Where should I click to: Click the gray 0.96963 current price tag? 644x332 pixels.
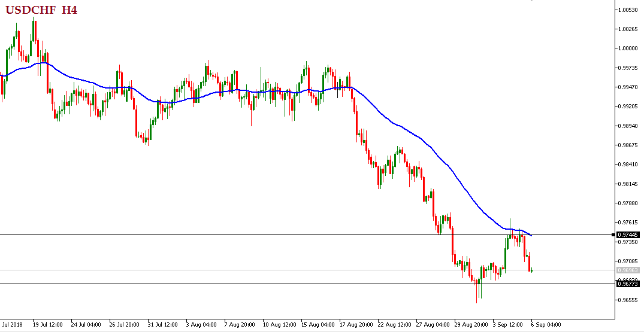click(628, 270)
